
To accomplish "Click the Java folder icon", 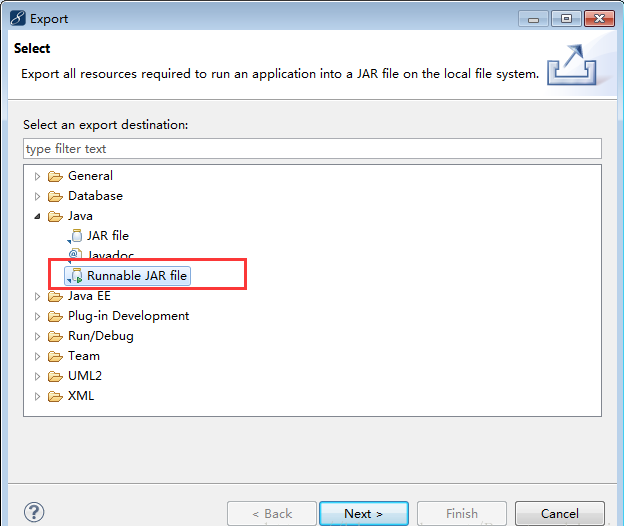I will [x=55, y=216].
